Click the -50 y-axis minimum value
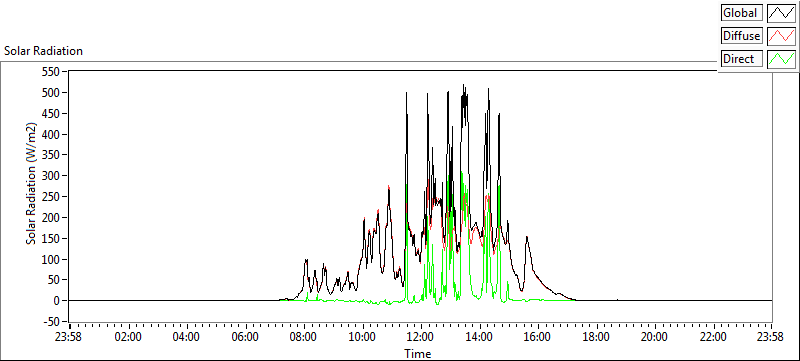Image resolution: width=800 pixels, height=361 pixels. click(52, 322)
